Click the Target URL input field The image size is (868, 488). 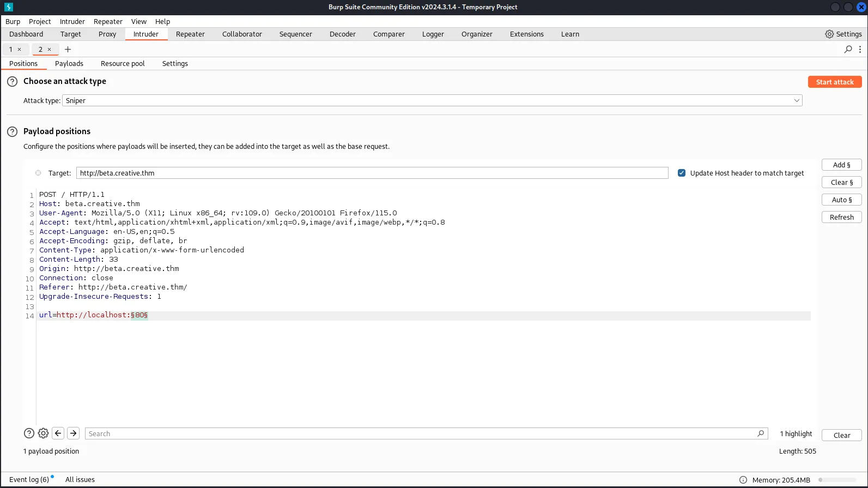[x=372, y=173]
